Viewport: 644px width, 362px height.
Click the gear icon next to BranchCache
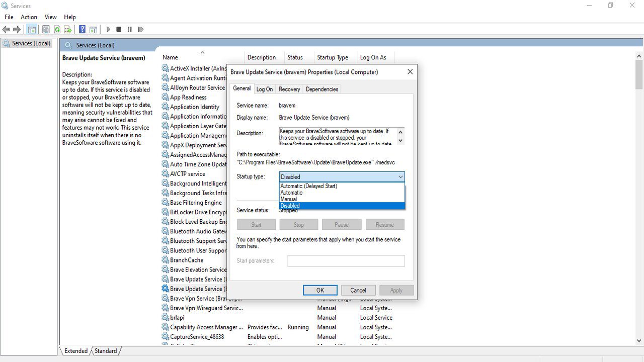[165, 260]
